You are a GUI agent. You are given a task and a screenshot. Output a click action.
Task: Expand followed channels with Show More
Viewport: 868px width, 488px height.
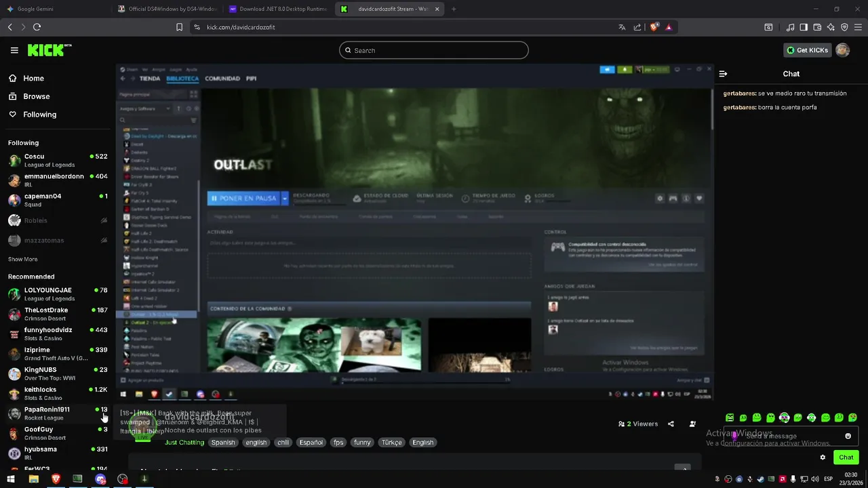(x=23, y=260)
